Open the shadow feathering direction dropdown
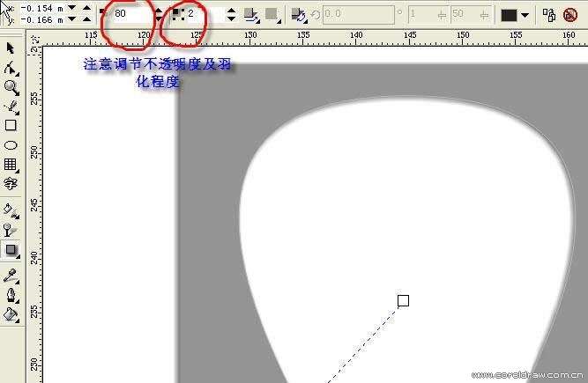This screenshot has height=383, width=588. 251,14
